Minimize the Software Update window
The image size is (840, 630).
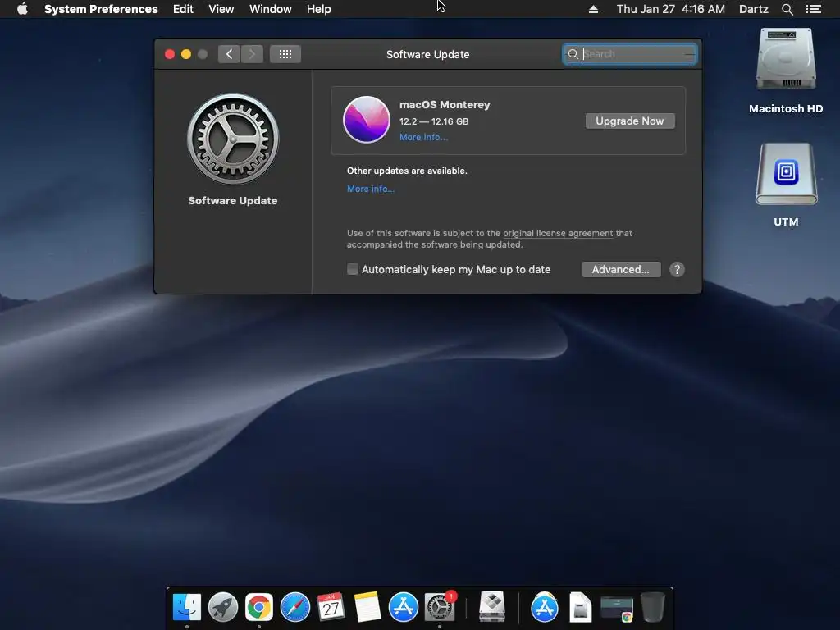click(186, 54)
